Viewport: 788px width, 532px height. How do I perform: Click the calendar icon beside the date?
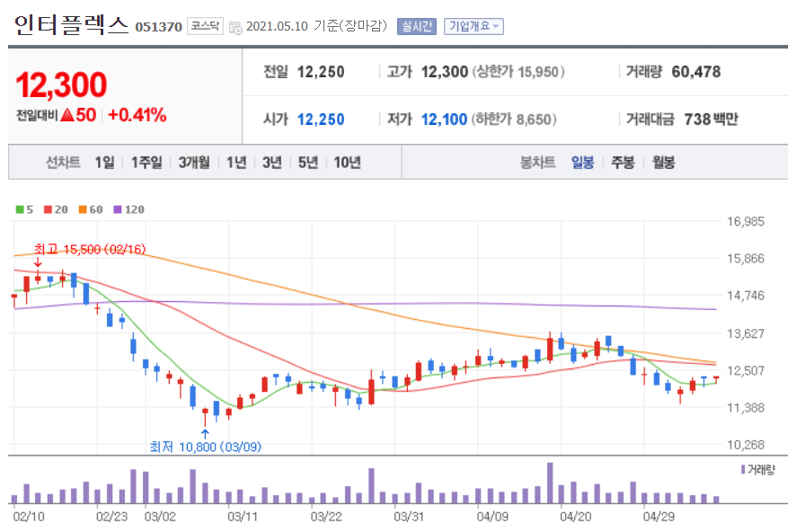(x=235, y=27)
